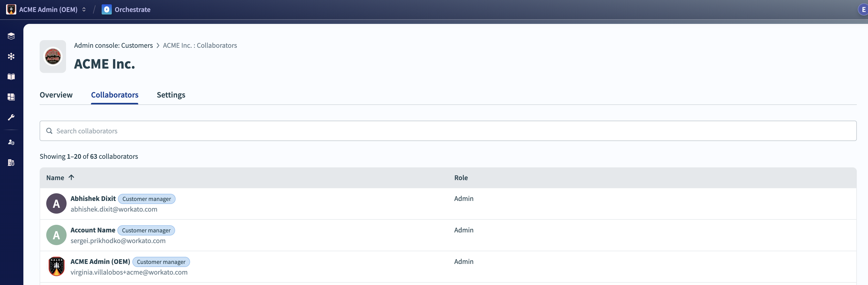Click the building with shield icon
This screenshot has width=868, height=285.
[11, 163]
